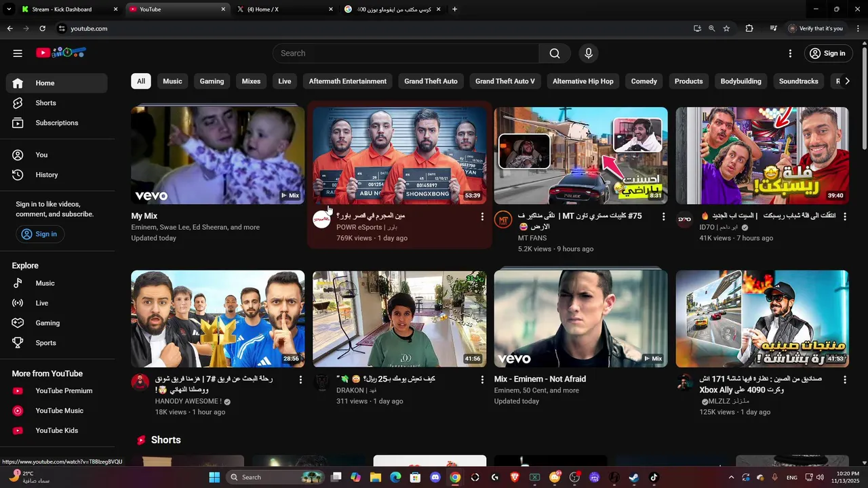Open Mix - Eminem - Not Afraid thumbnail
868x488 pixels.
pos(581,319)
